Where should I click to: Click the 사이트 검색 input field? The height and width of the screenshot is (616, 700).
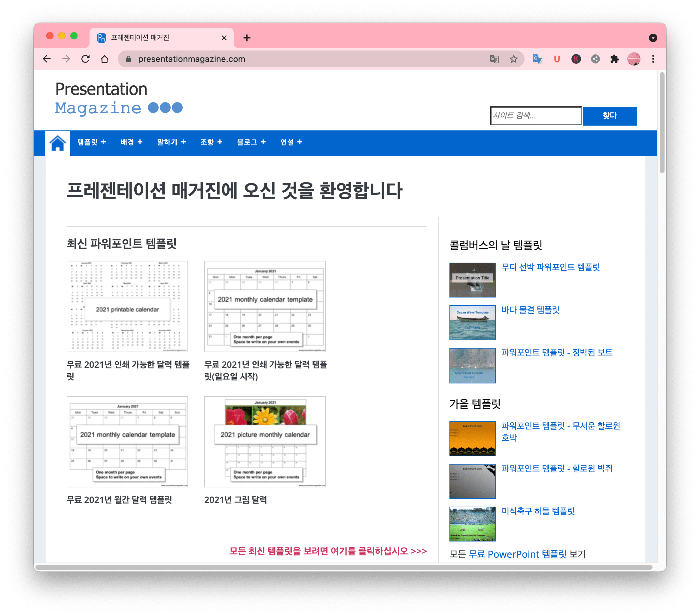coord(536,116)
